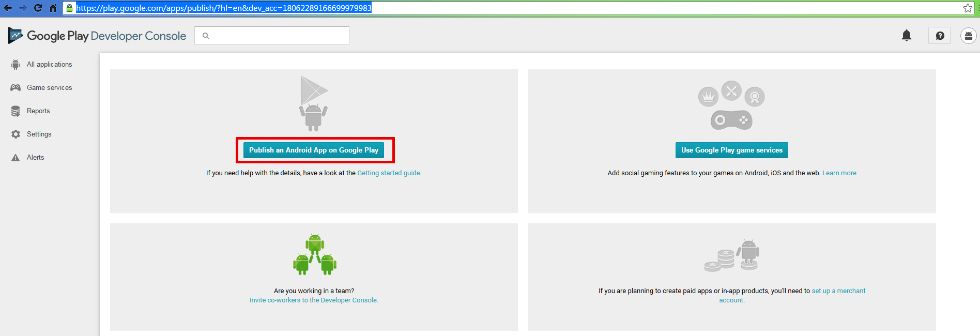The height and width of the screenshot is (336, 980).
Task: Reload the page with the refresh icon
Action: 38,8
